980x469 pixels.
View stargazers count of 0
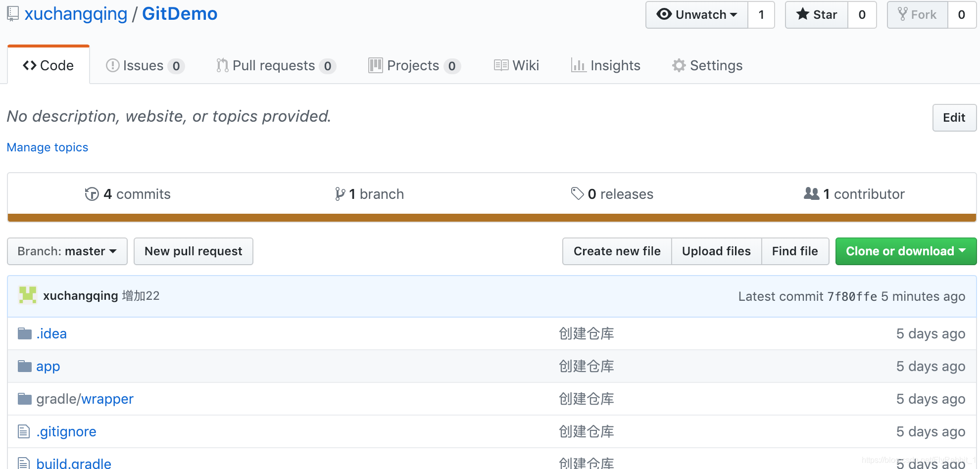coord(862,15)
